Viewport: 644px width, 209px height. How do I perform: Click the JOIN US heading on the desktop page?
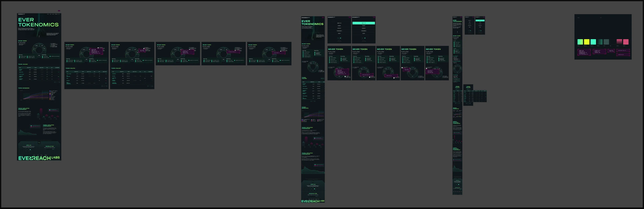pyautogui.click(x=29, y=145)
